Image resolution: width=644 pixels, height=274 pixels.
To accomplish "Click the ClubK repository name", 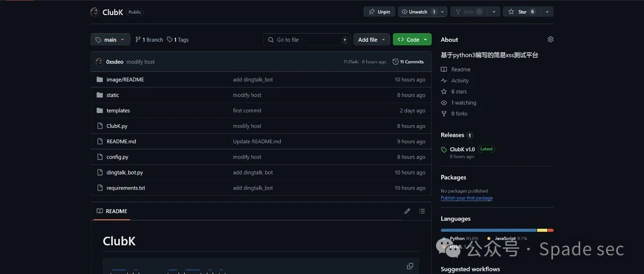I will (x=113, y=12).
